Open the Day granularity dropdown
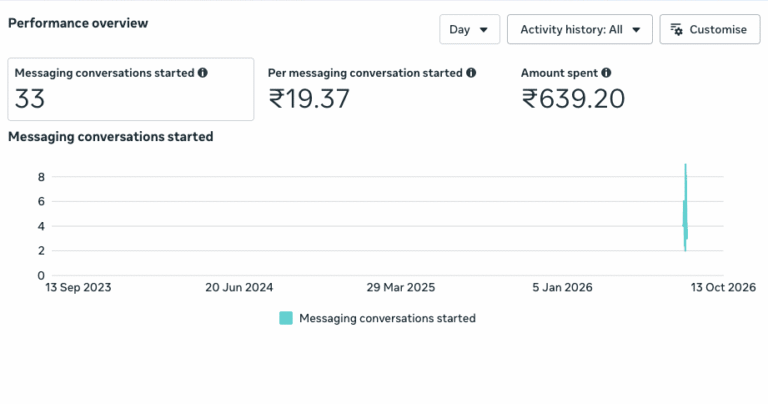The width and height of the screenshot is (768, 404). tap(469, 29)
